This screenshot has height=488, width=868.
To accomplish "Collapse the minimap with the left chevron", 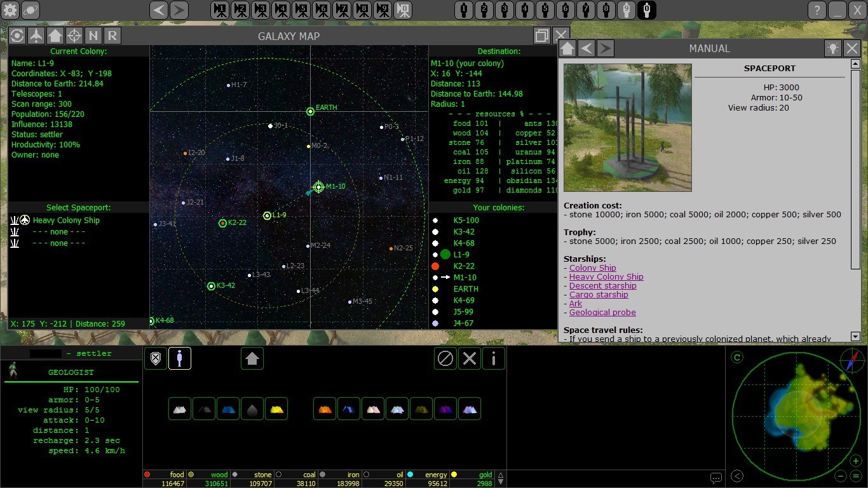I will point(737,476).
